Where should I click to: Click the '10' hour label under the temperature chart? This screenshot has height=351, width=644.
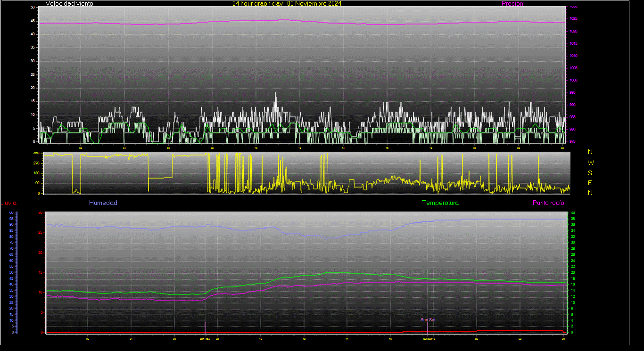(261, 338)
